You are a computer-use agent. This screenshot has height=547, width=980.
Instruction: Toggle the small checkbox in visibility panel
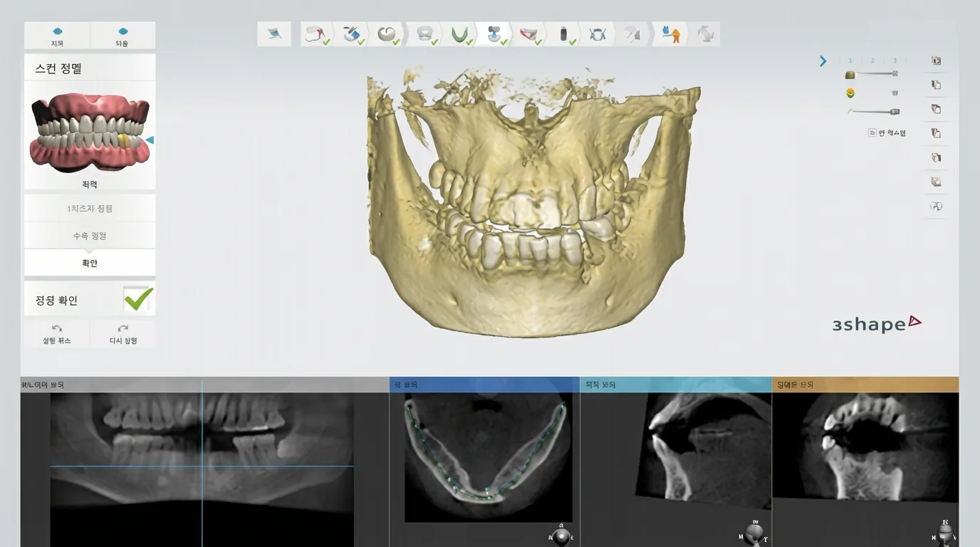(x=872, y=132)
